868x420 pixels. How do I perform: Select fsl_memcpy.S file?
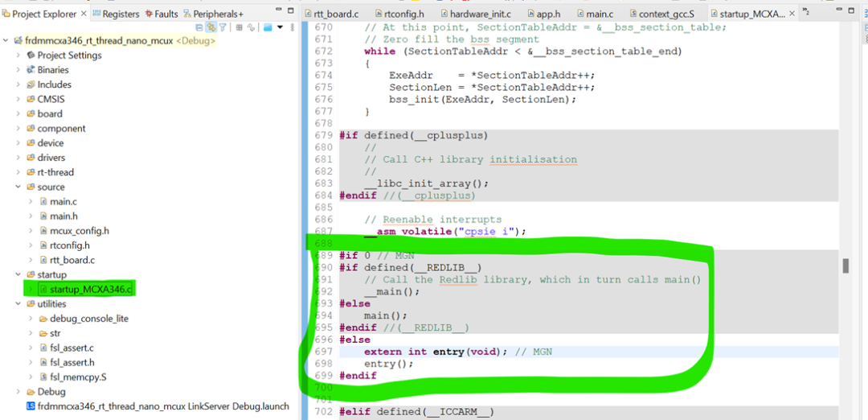(78, 377)
